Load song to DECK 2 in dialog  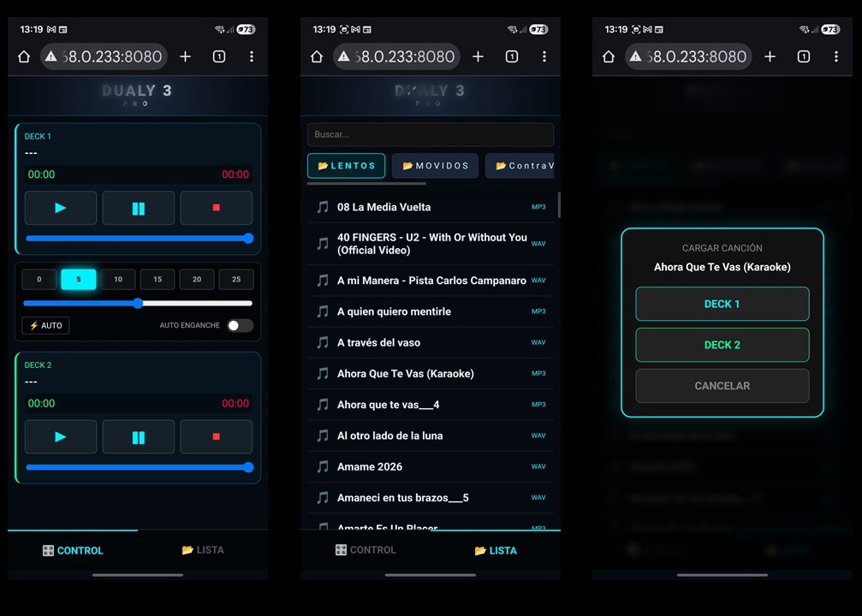[x=722, y=345]
